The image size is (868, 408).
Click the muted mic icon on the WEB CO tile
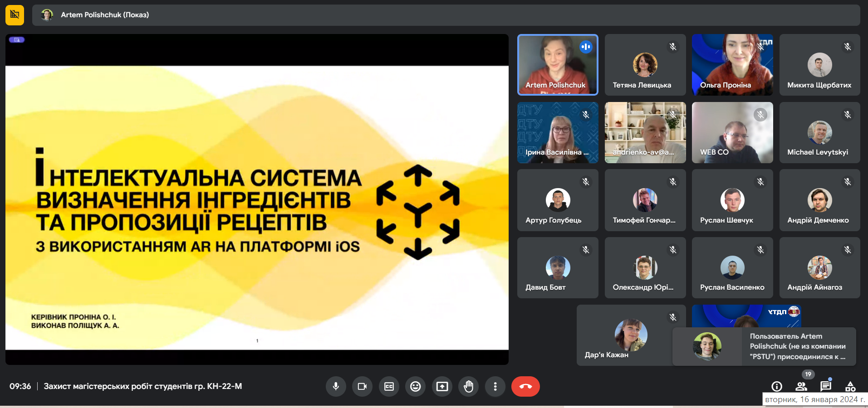tap(760, 115)
